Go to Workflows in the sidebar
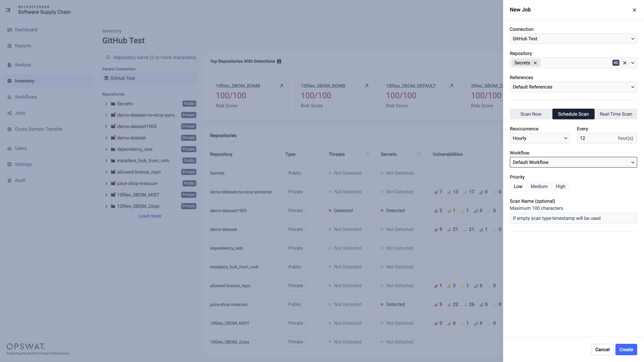The width and height of the screenshot is (644, 362). [x=48, y=97]
